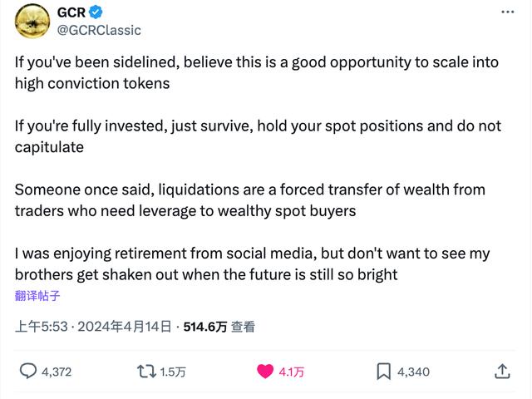The image size is (532, 399).
Task: Click the blue verified badge next to GCR
Action: (x=96, y=12)
